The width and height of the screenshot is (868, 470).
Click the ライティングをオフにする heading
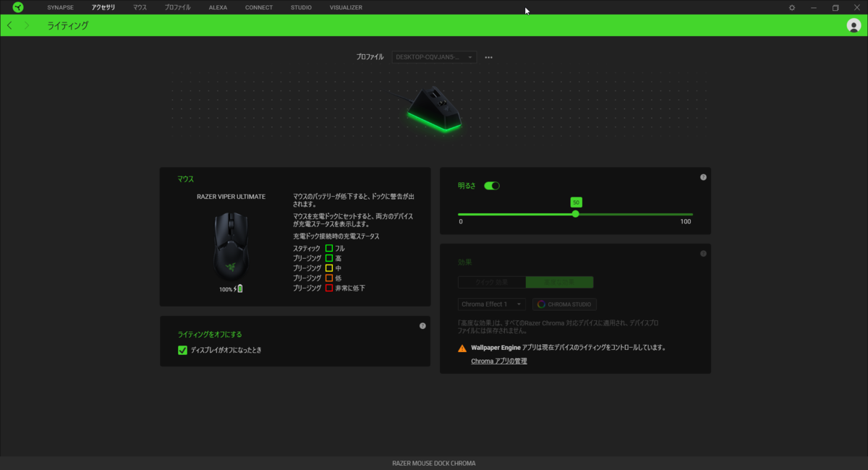pyautogui.click(x=210, y=335)
